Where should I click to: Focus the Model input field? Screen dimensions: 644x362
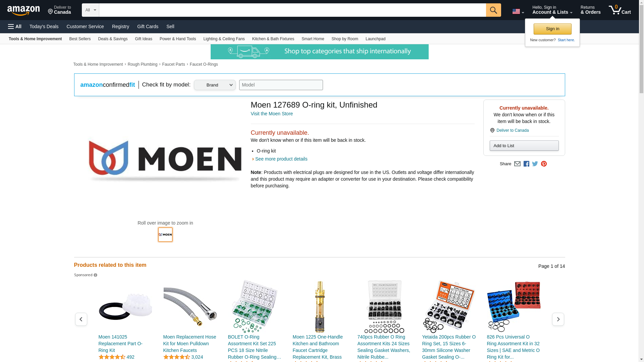pos(281,85)
